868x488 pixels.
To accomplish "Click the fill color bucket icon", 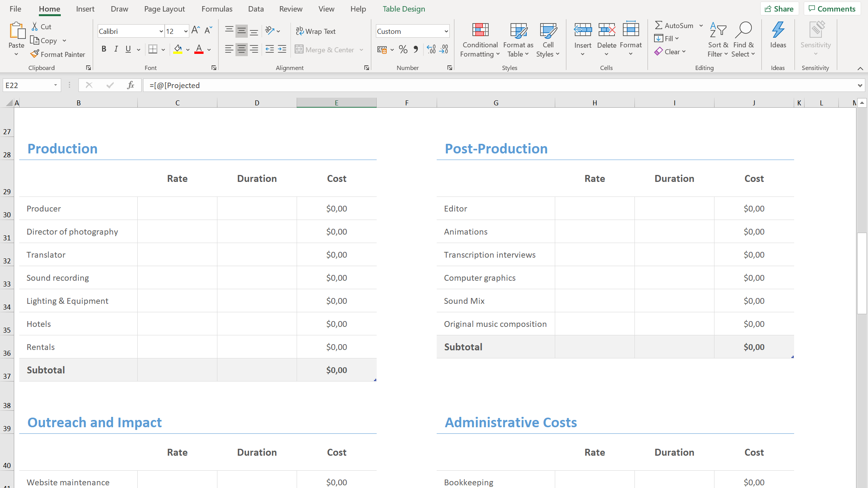I will click(x=178, y=49).
